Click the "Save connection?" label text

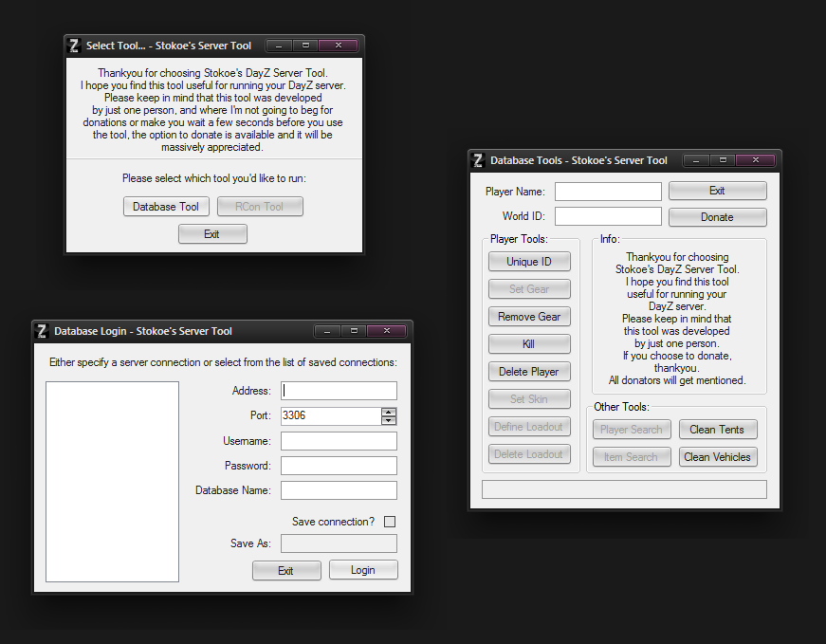click(333, 522)
